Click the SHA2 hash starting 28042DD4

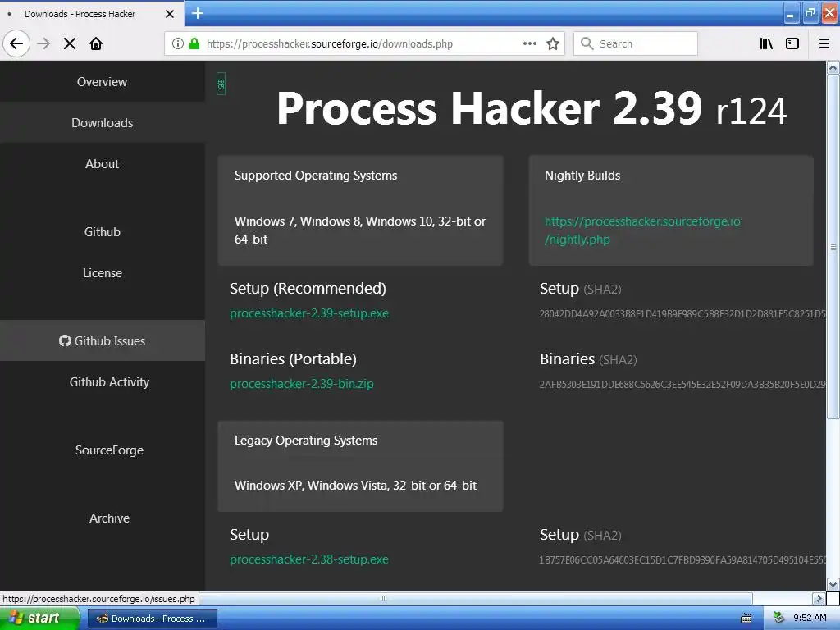tap(682, 314)
